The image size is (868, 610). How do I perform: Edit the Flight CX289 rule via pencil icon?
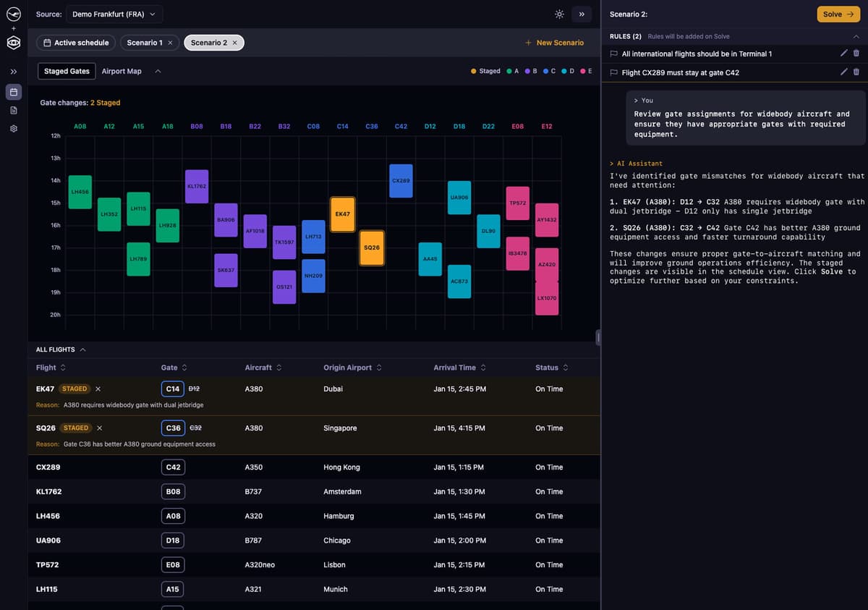point(843,72)
